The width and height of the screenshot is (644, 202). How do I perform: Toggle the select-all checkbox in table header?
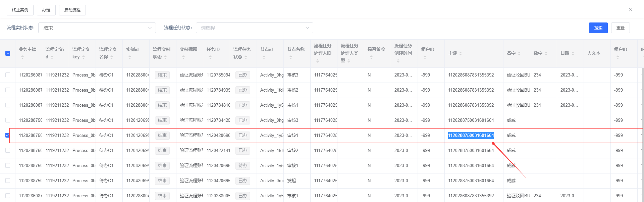point(8,53)
